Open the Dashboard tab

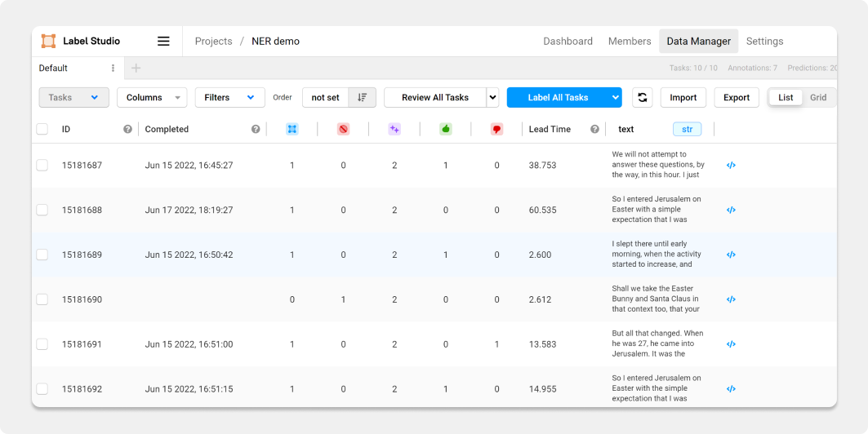[x=568, y=42]
